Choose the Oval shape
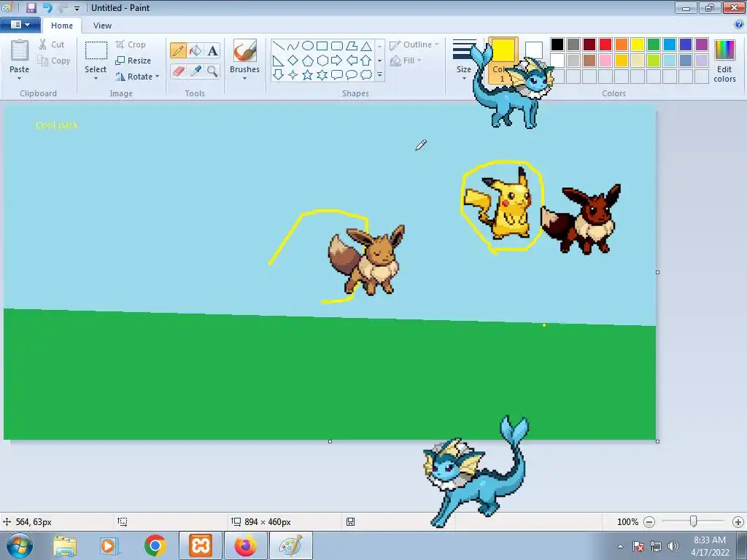This screenshot has height=560, width=747. [x=308, y=46]
